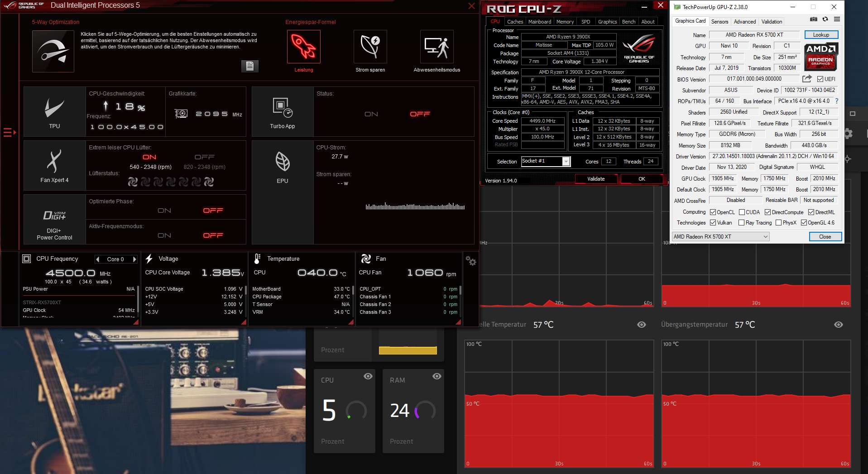868x474 pixels.
Task: Toggle Turbo App status to ON
Action: [371, 114]
